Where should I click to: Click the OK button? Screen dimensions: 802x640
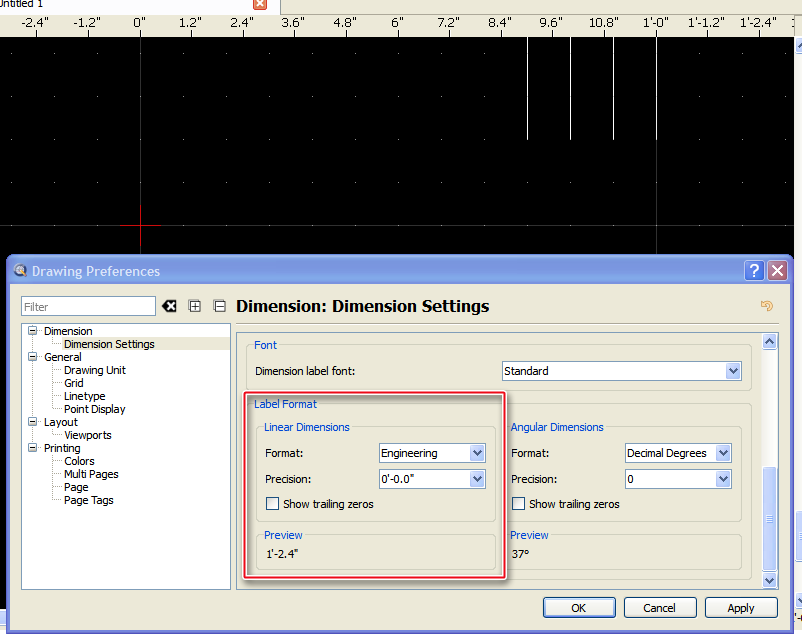(579, 607)
